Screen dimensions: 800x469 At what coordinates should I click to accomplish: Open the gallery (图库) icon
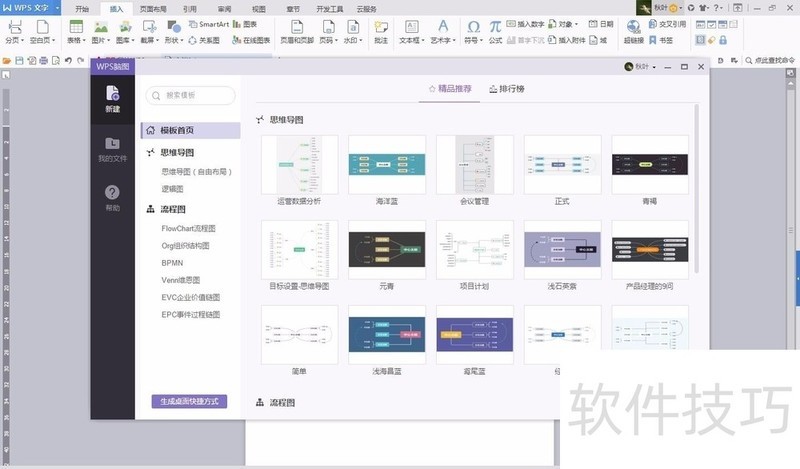pos(125,27)
